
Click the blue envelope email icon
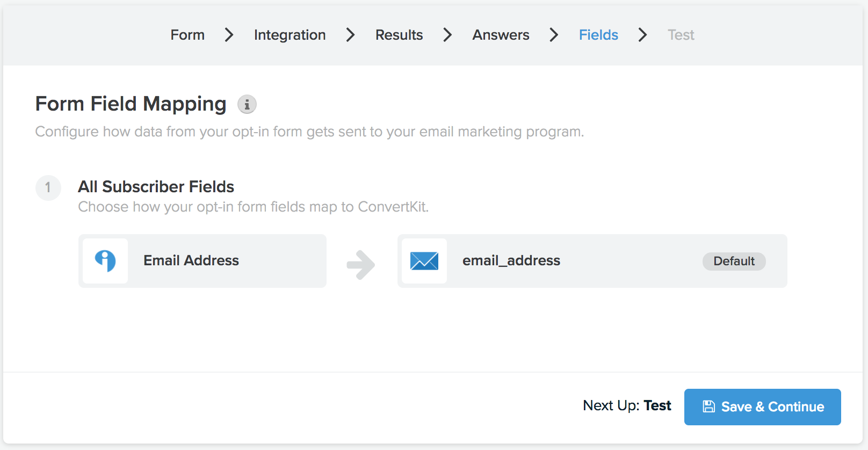tap(424, 261)
